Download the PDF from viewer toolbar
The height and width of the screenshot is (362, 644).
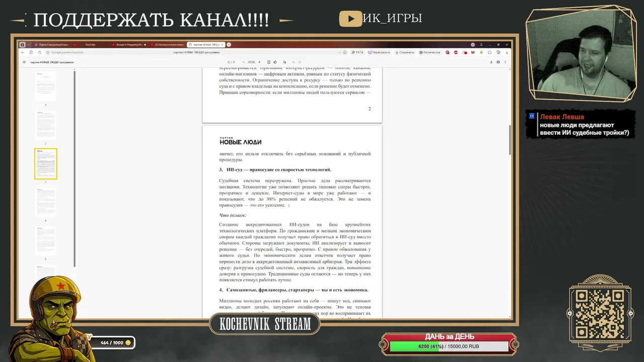(x=491, y=62)
